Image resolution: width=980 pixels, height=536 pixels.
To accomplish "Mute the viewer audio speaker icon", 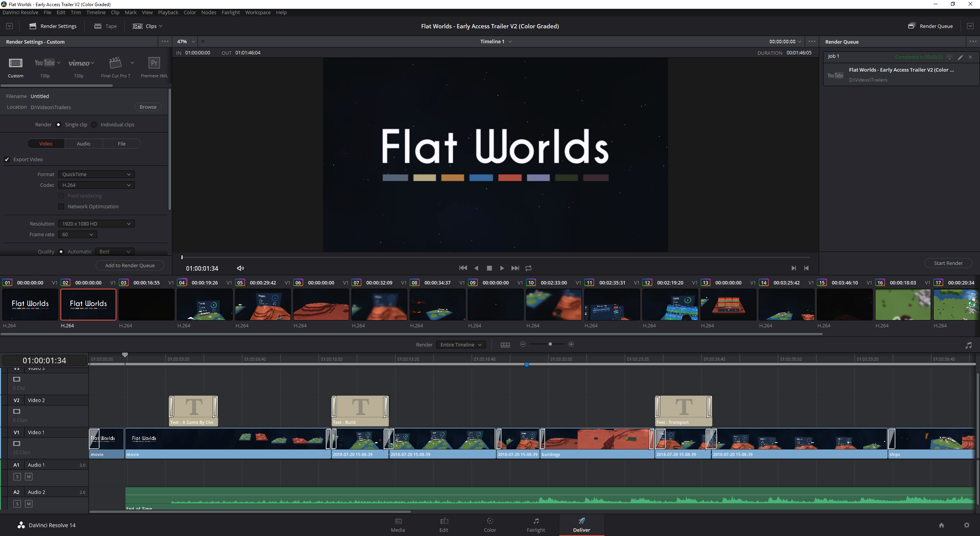I will click(240, 268).
